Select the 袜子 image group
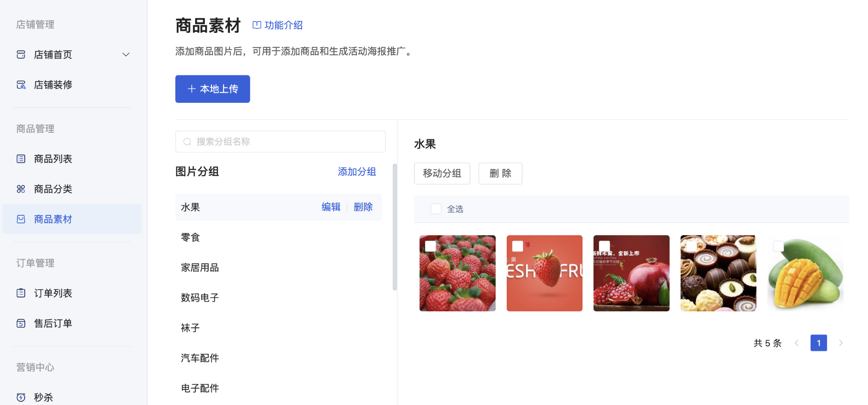This screenshot has width=868, height=405. click(x=278, y=328)
